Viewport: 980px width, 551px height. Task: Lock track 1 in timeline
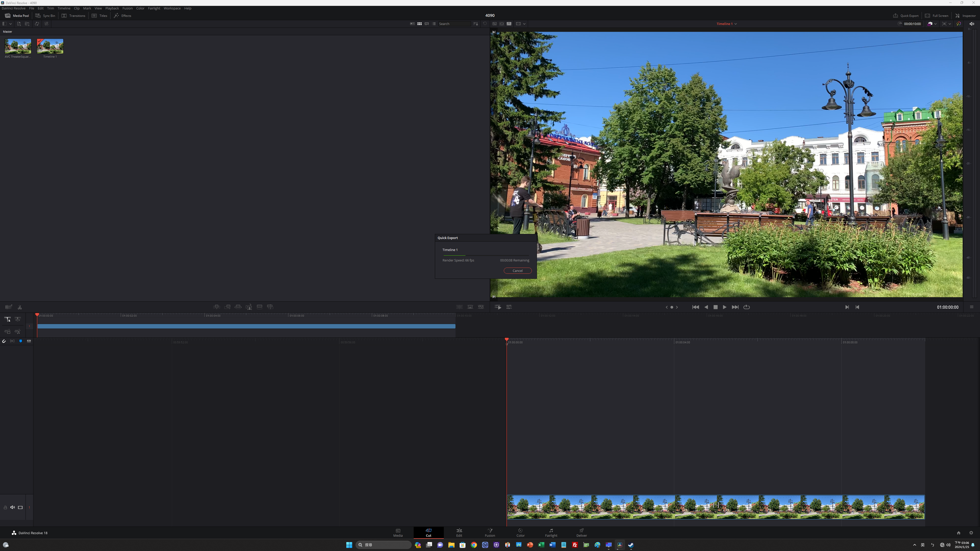(5, 507)
